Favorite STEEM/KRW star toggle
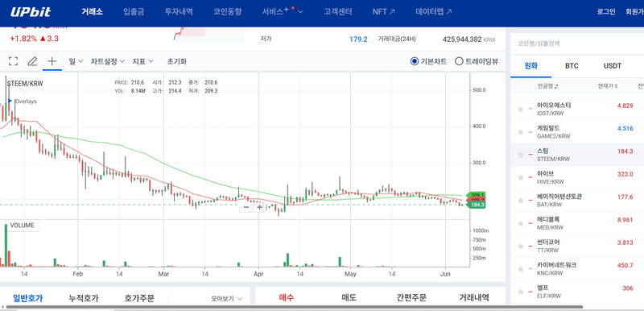This screenshot has height=311, width=644. click(x=520, y=155)
